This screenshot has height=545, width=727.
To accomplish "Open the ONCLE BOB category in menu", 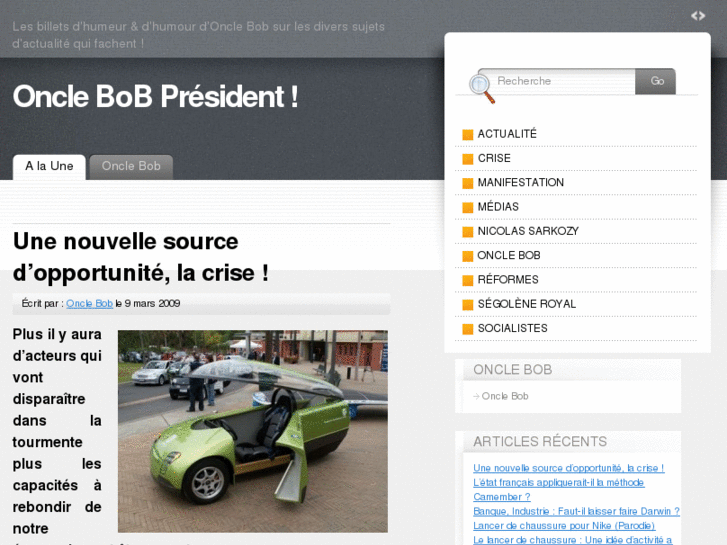I will [509, 256].
